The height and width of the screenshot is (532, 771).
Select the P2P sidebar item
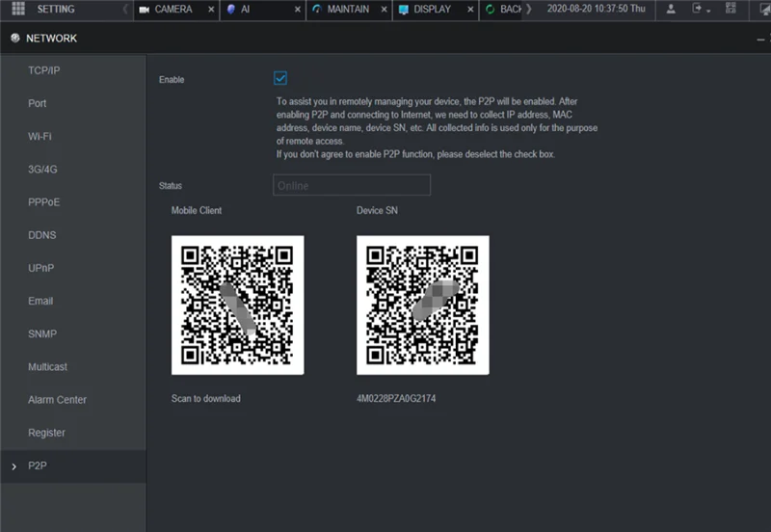(x=73, y=465)
